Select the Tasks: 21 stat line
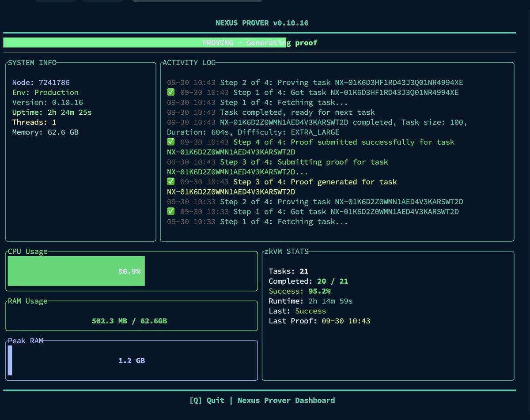530x420 pixels. pos(288,271)
